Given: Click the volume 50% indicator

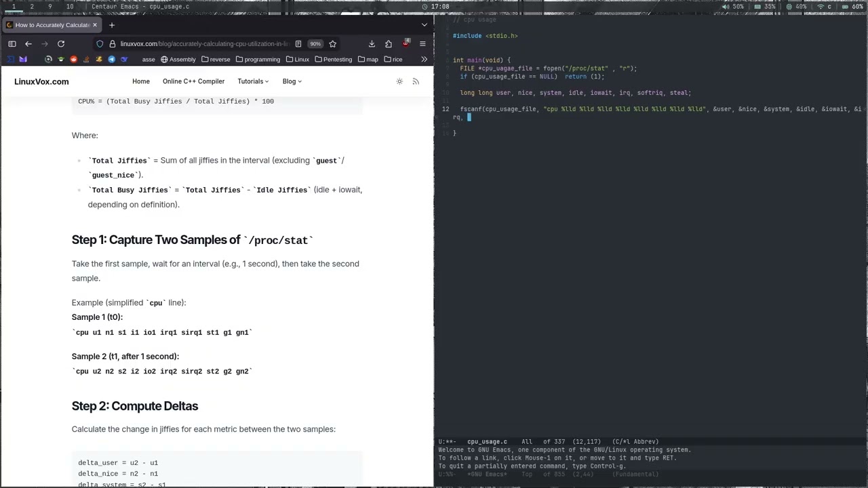Looking at the screenshot, I should point(732,6).
